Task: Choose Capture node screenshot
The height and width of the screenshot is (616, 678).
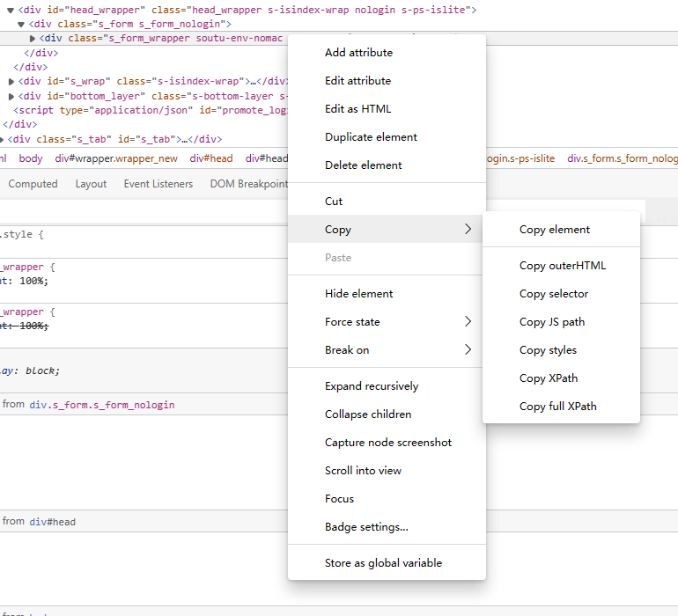Action: (x=387, y=443)
